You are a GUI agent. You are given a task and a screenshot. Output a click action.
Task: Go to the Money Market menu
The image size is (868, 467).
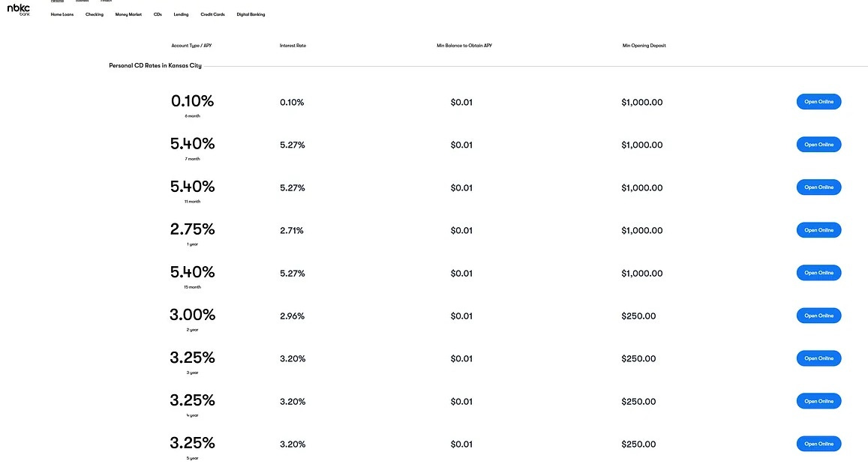point(128,14)
